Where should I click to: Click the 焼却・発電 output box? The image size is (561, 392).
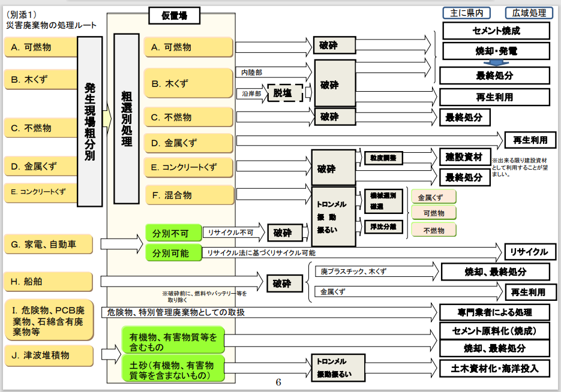point(496,51)
